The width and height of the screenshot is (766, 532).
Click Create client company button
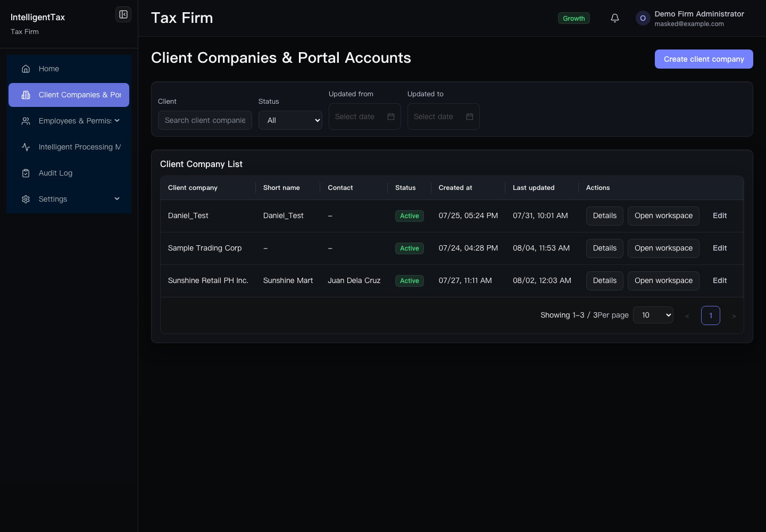[x=704, y=59]
